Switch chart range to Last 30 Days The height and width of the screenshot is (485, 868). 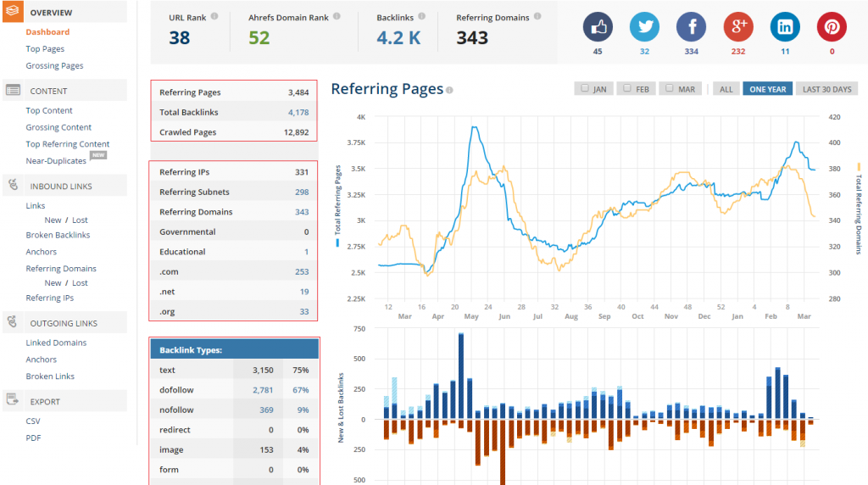[x=826, y=89]
